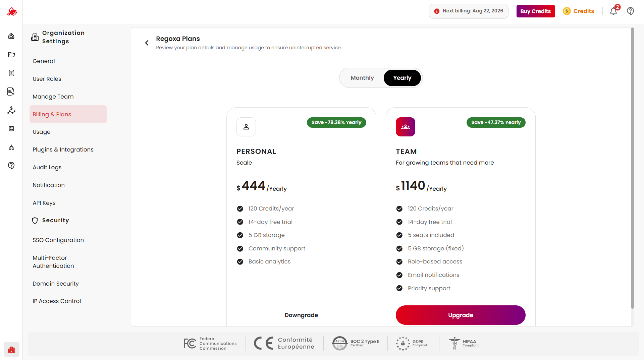
Task: Click the Priority support feature text
Action: click(x=429, y=288)
